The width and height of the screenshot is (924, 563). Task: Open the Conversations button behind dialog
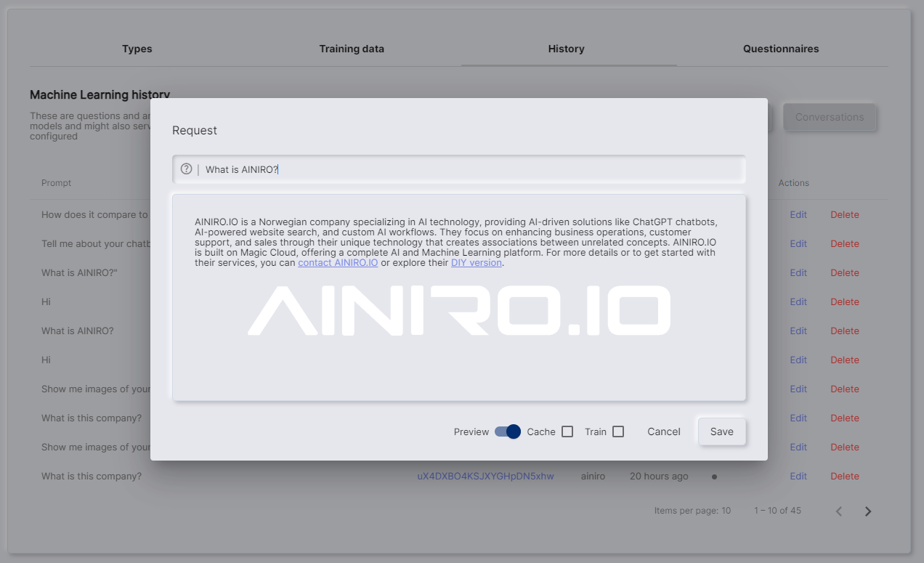pos(830,117)
